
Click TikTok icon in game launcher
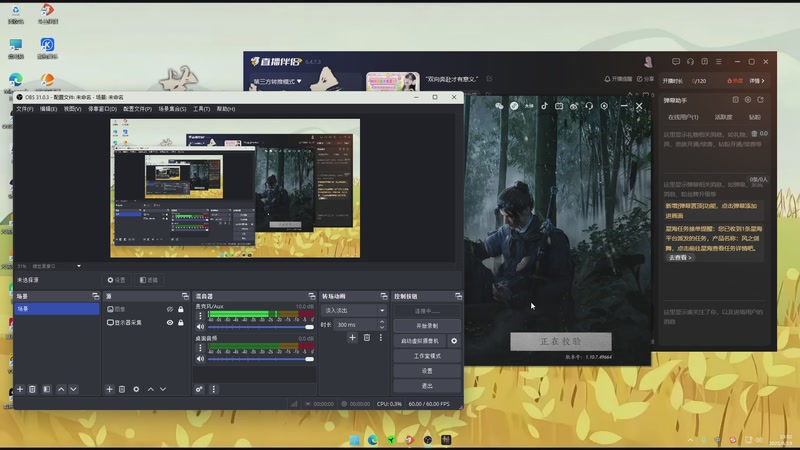coord(544,106)
